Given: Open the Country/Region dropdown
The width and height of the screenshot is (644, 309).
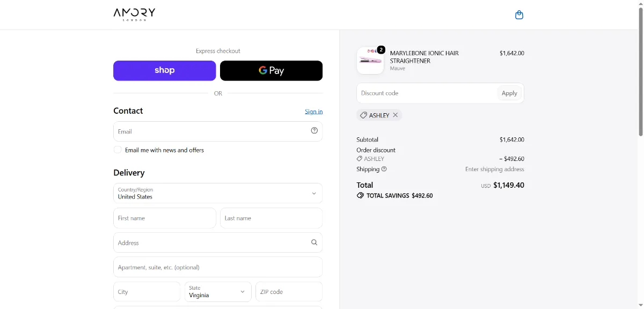Looking at the screenshot, I should coord(218,193).
